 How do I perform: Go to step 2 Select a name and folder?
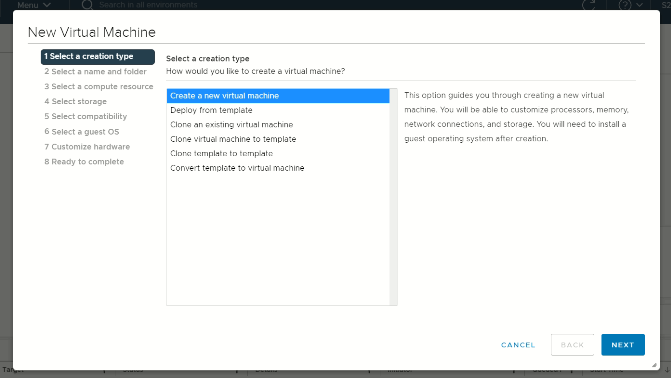(x=95, y=71)
